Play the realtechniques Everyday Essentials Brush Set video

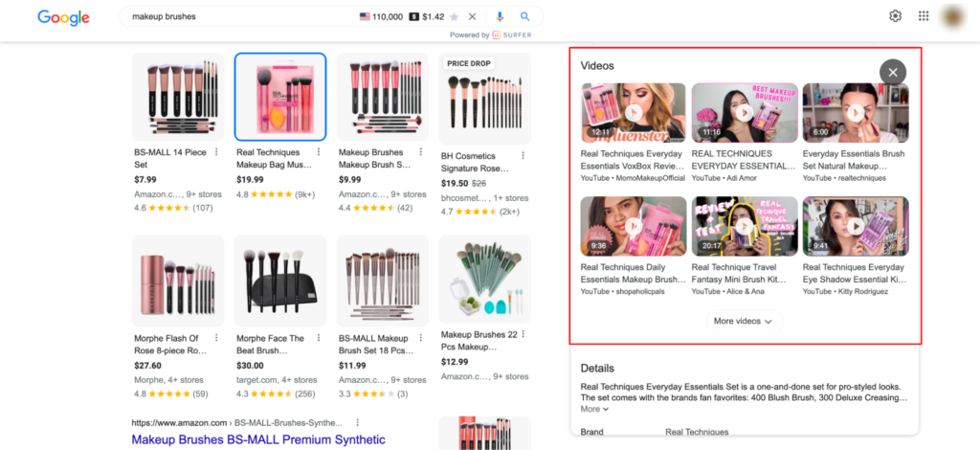(x=856, y=113)
